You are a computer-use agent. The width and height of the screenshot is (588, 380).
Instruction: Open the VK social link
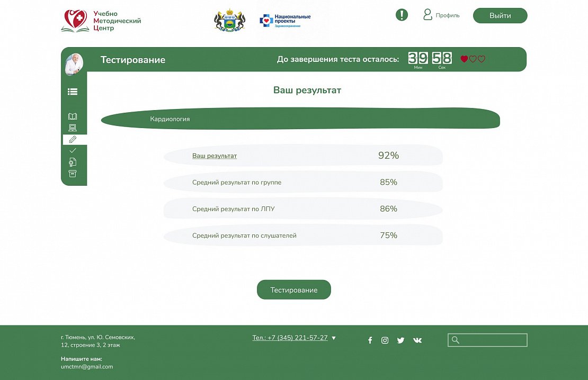coord(417,340)
